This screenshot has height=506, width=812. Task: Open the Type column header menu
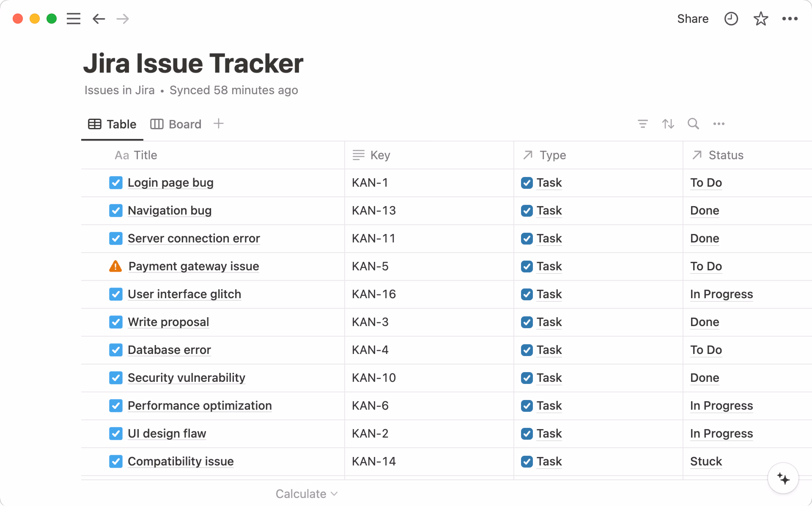552,155
